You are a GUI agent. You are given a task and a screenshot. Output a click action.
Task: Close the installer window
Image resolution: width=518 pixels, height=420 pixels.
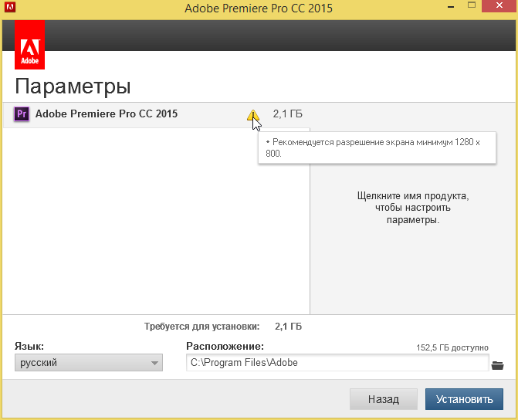click(x=499, y=5)
